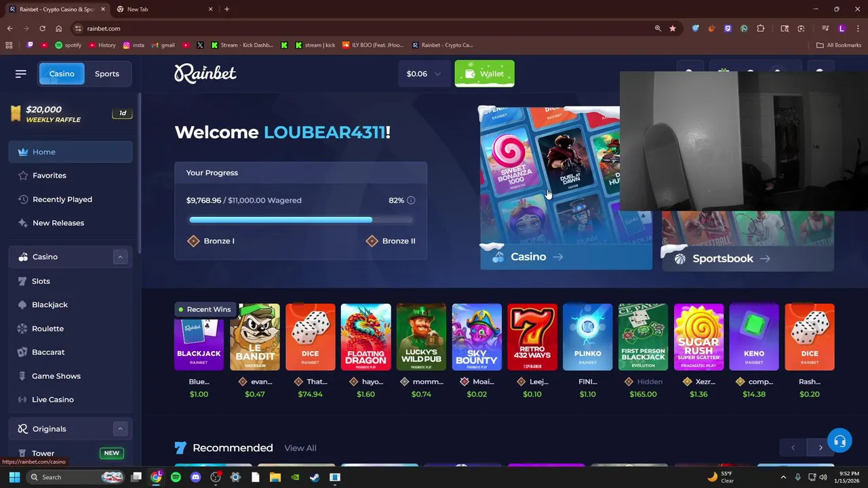Image resolution: width=868 pixels, height=488 pixels.
Task: Open the Sportsbook banner card
Action: (x=747, y=241)
